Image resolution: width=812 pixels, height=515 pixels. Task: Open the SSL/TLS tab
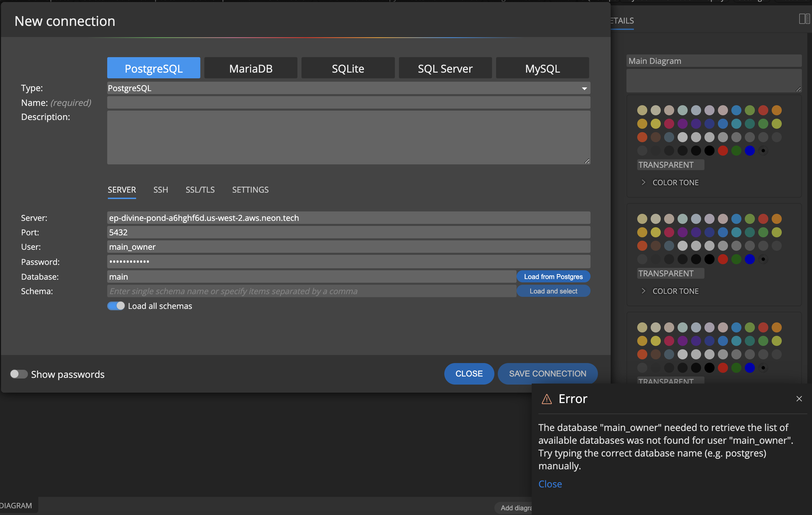pos(200,190)
